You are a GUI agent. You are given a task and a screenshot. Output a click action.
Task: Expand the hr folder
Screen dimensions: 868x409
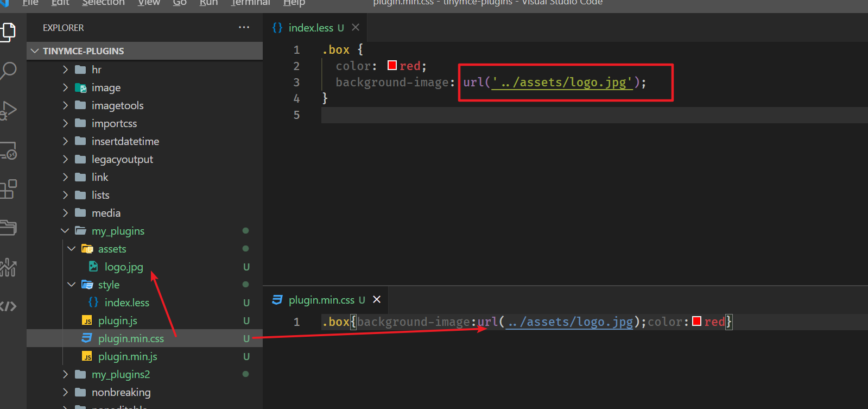pyautogui.click(x=65, y=70)
